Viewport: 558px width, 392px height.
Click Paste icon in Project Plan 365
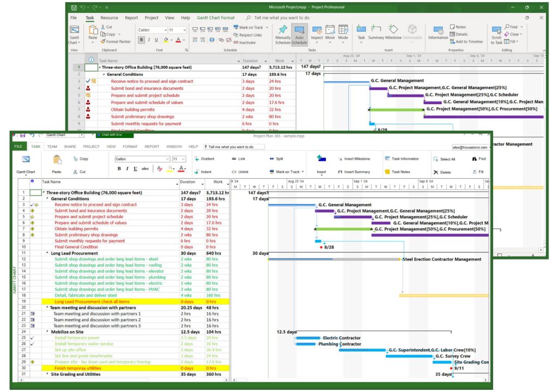[57, 160]
